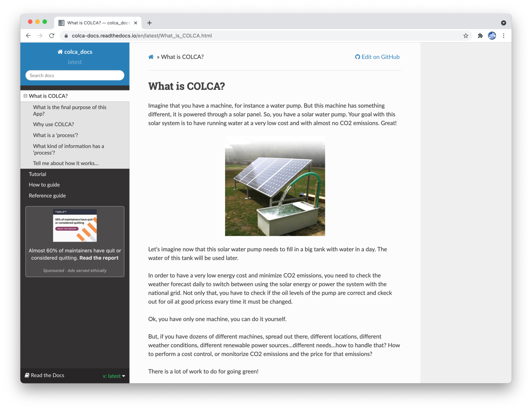Bookmark this page with the star icon
This screenshot has width=532, height=410.
465,36
